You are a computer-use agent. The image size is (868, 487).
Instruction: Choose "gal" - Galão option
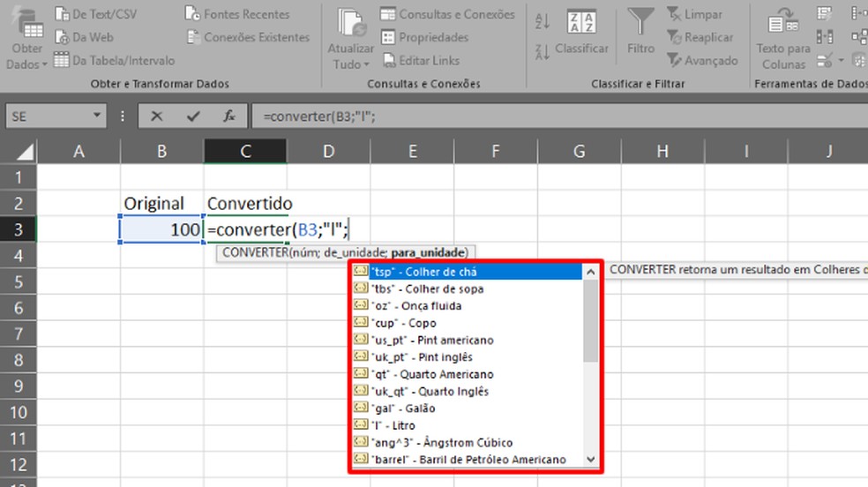point(468,408)
